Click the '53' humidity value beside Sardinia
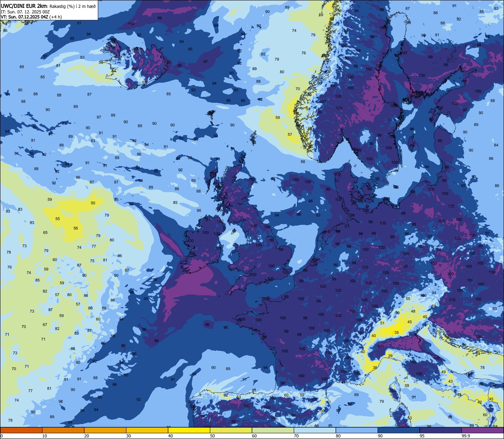The image size is (504, 439). 409,418
